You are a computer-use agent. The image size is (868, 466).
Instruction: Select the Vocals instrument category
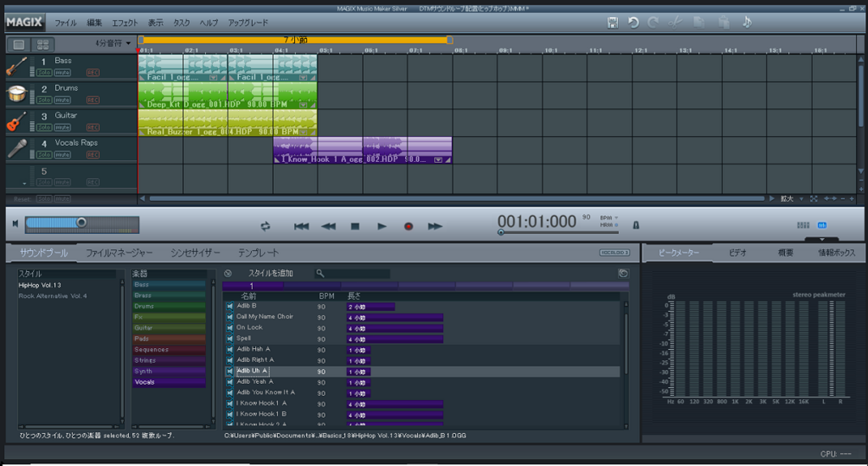click(x=169, y=382)
